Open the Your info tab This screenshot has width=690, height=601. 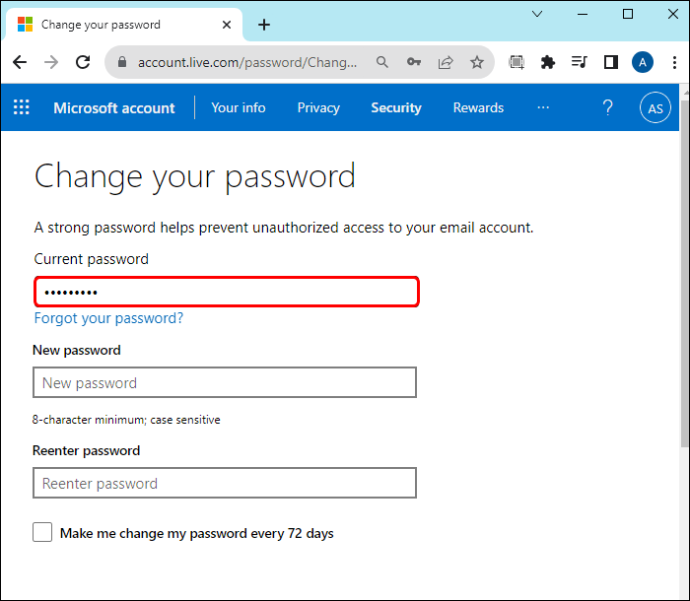tap(238, 108)
